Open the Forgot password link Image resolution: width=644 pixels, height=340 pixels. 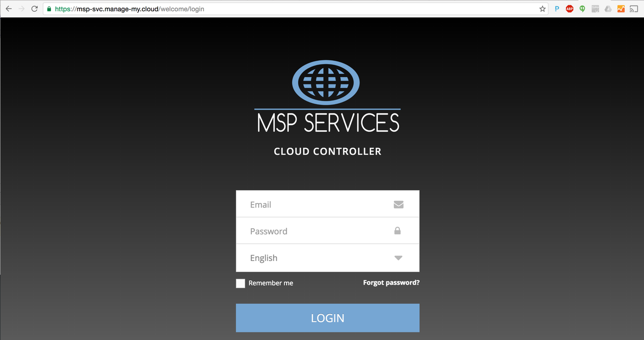click(391, 283)
